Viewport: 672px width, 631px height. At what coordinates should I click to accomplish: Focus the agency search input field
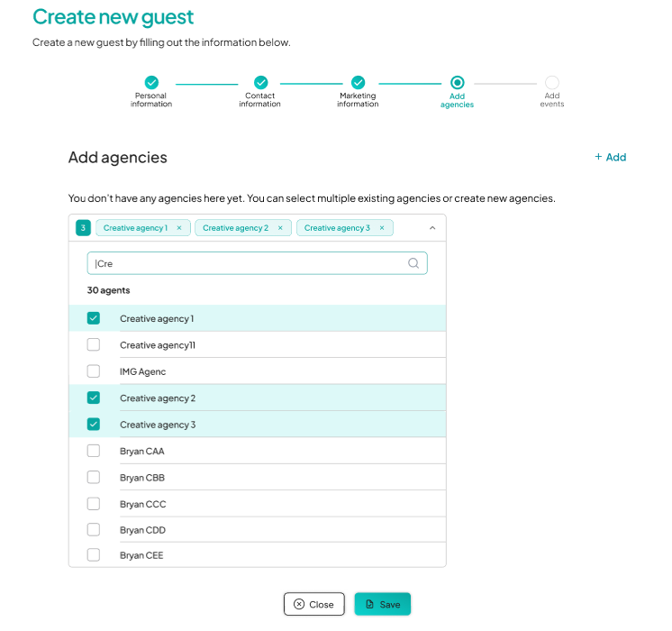coord(257,263)
